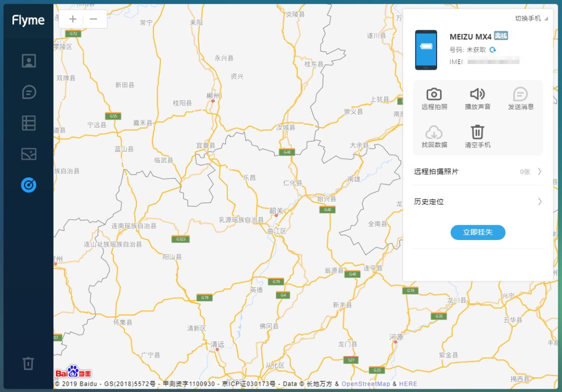Open the Messages icon in the sidebar

[29, 92]
